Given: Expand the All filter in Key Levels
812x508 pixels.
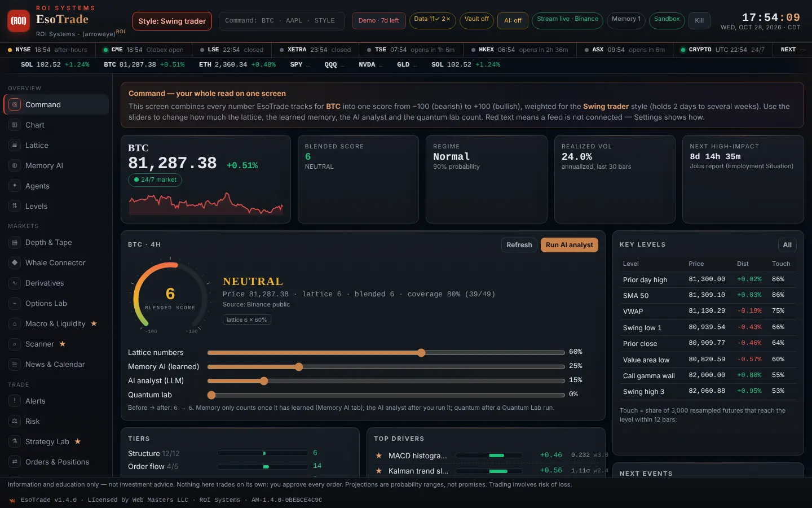Looking at the screenshot, I should [787, 245].
